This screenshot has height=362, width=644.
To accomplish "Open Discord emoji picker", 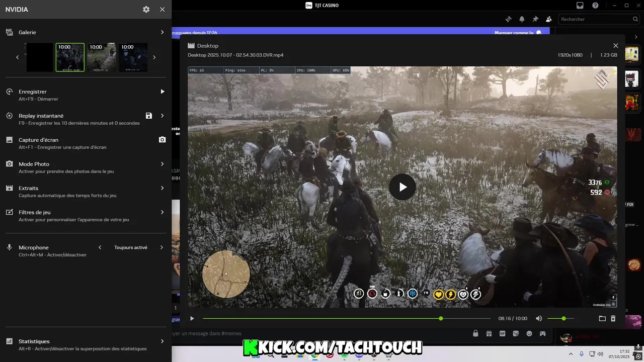I will pyautogui.click(x=529, y=333).
